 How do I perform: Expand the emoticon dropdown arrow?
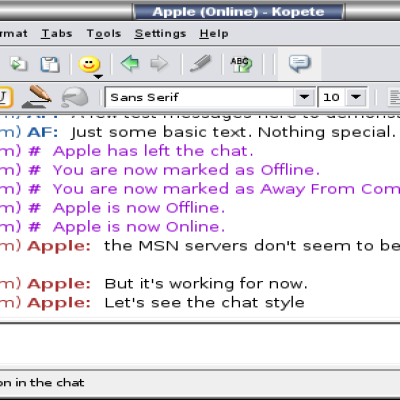point(98,77)
